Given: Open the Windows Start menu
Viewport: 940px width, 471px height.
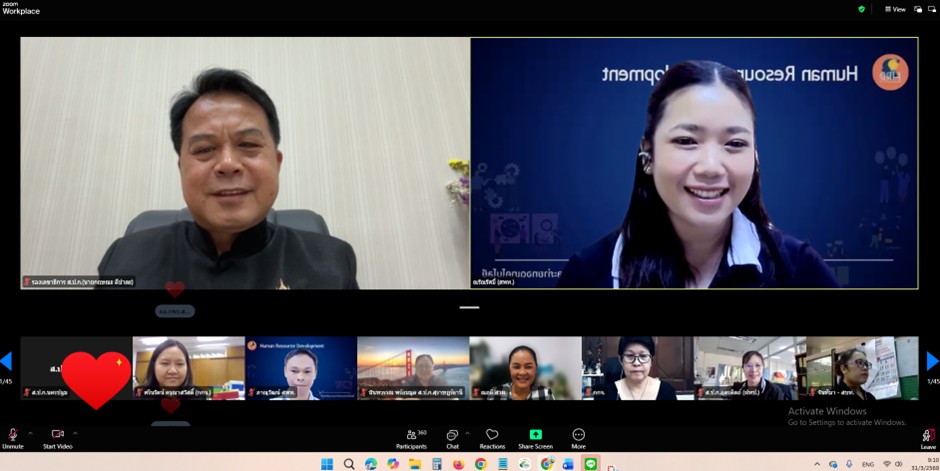Looking at the screenshot, I should pyautogui.click(x=327, y=464).
